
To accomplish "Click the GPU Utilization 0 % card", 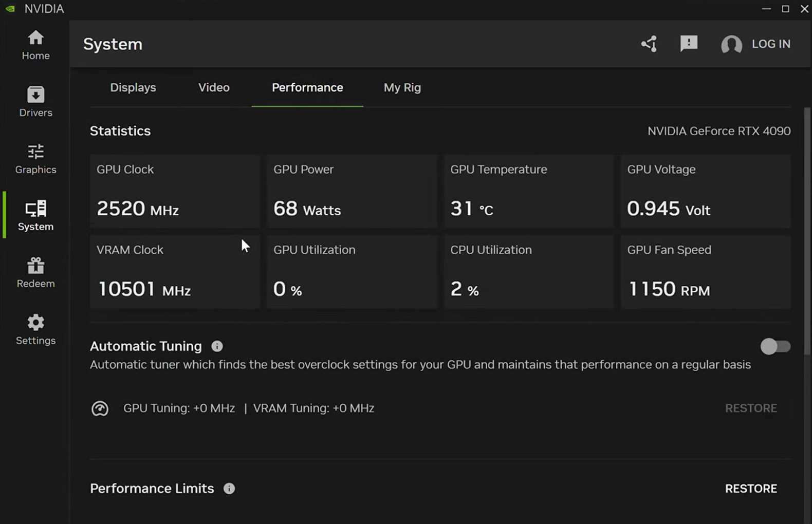I will pyautogui.click(x=352, y=272).
